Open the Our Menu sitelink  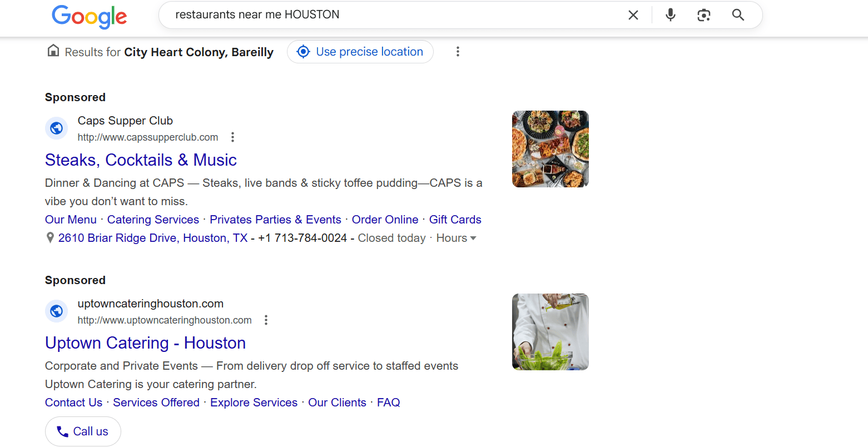point(71,220)
